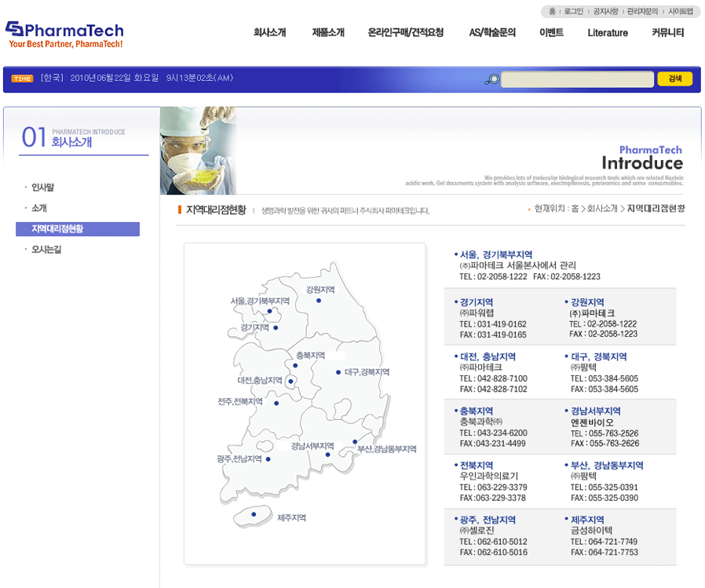Viewport: 705px width, 588px height.
Task: Click the 서울,경기북부지역 map dot
Action: tap(270, 311)
